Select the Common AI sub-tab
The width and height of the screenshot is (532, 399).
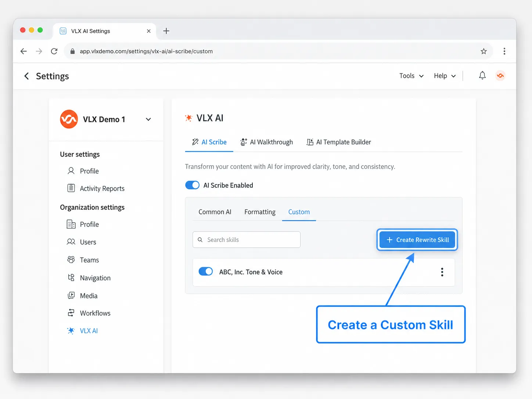click(215, 212)
